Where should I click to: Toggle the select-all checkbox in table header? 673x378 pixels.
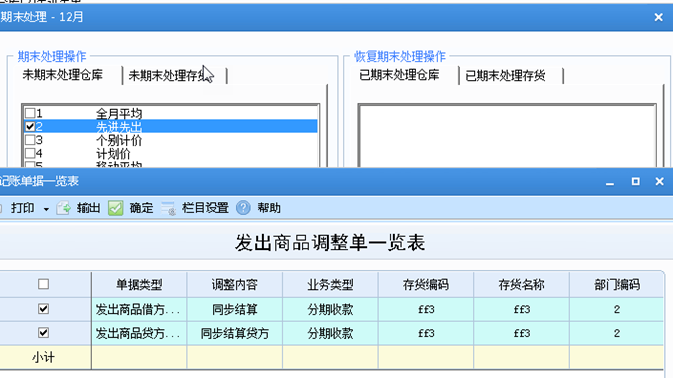click(x=43, y=284)
